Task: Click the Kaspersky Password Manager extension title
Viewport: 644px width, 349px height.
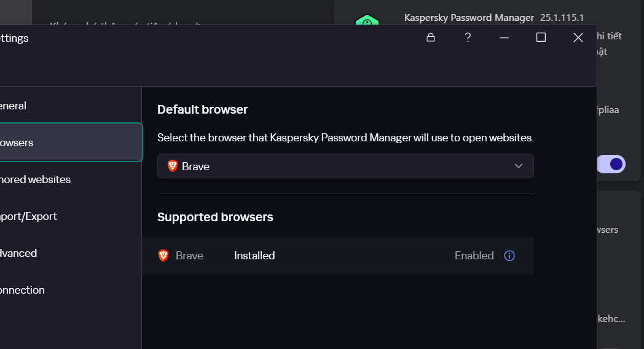Action: click(x=469, y=17)
